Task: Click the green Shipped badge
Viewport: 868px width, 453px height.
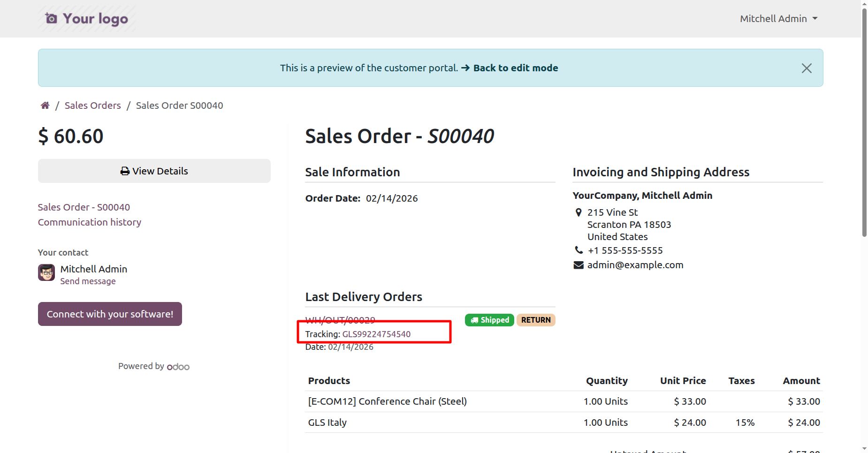Action: click(x=489, y=320)
